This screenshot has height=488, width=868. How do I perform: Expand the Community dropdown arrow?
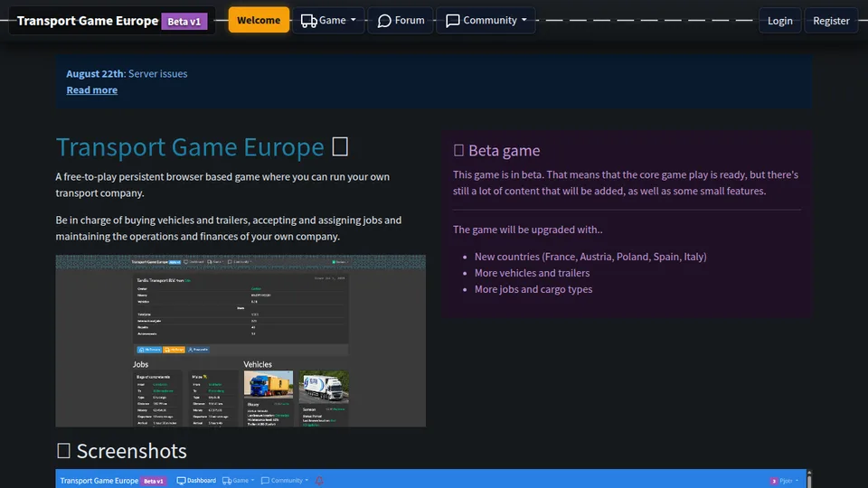(524, 20)
